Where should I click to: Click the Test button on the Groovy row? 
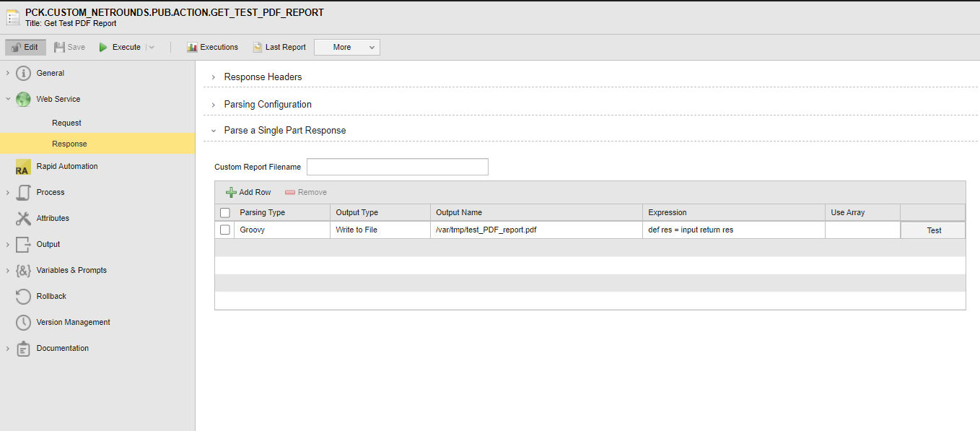click(932, 229)
